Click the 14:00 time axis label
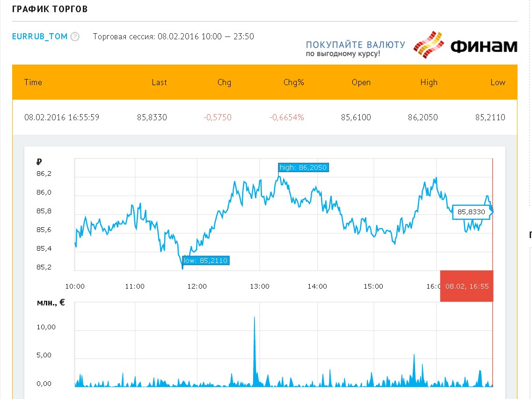The height and width of the screenshot is (399, 532). [x=317, y=286]
